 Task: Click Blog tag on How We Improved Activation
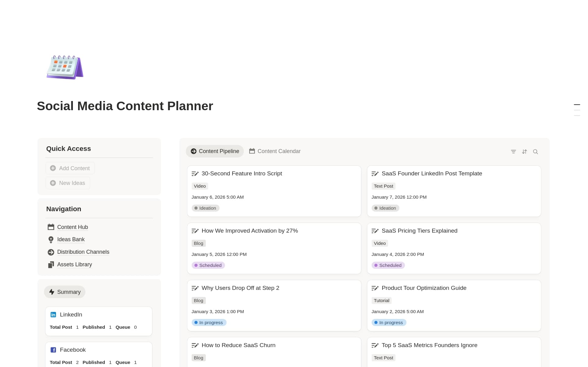coord(198,243)
